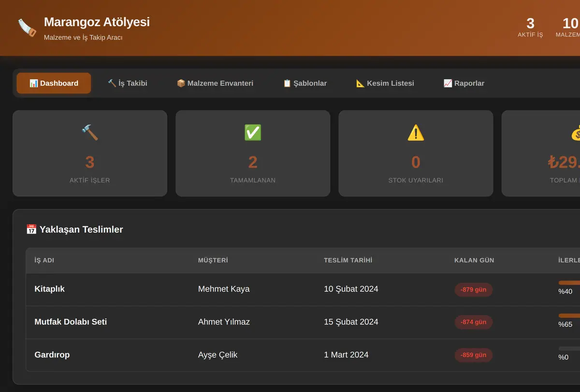This screenshot has height=392, width=580.
Task: Click the calendar icon beside Yaklaşan Teslimler
Action: click(x=31, y=229)
